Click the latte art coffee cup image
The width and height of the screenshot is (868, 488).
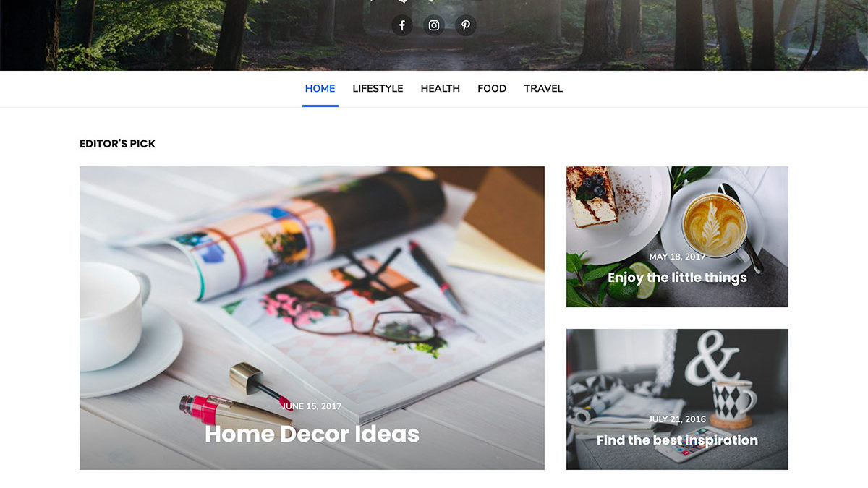pyautogui.click(x=713, y=223)
